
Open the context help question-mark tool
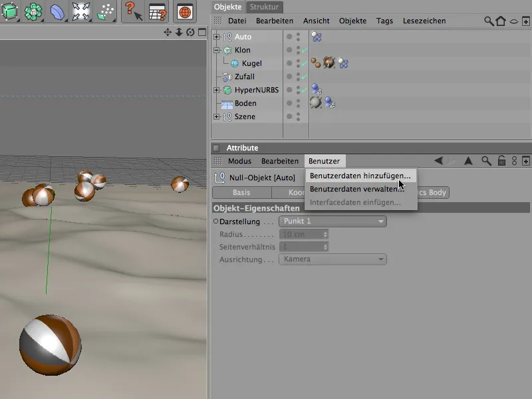point(134,11)
